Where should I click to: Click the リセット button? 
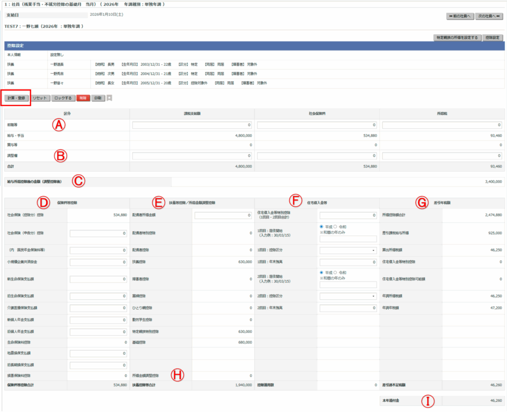[x=41, y=98]
